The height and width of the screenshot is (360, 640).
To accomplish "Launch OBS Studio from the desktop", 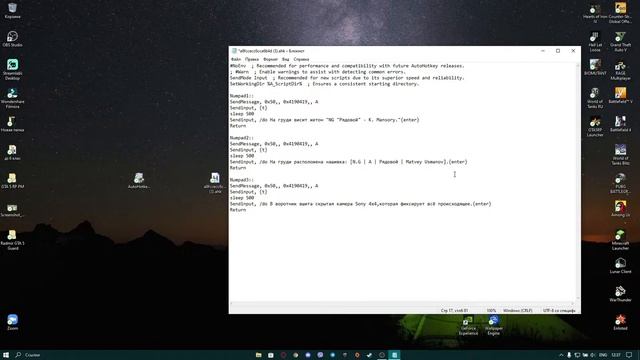I will (12, 39).
